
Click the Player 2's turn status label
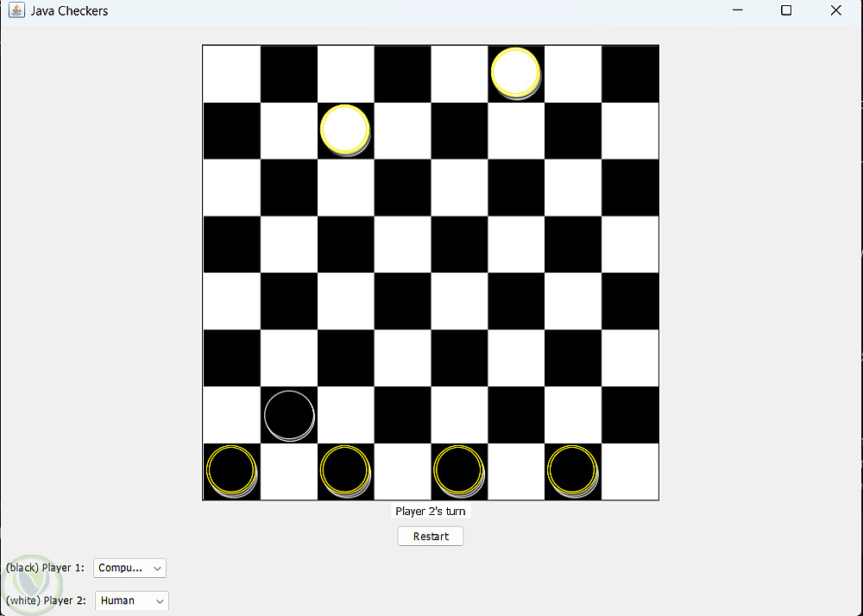point(431,511)
